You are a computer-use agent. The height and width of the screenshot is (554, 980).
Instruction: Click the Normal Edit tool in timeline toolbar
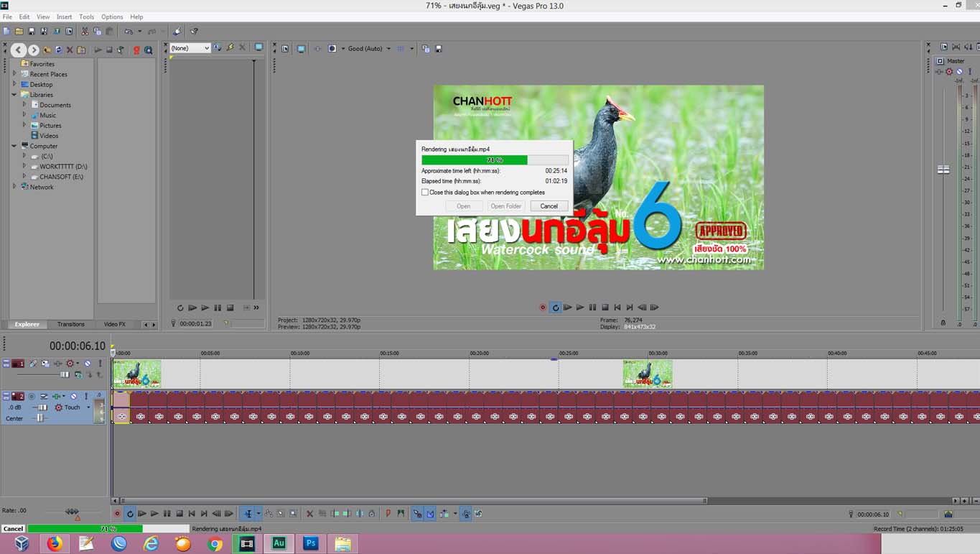248,513
